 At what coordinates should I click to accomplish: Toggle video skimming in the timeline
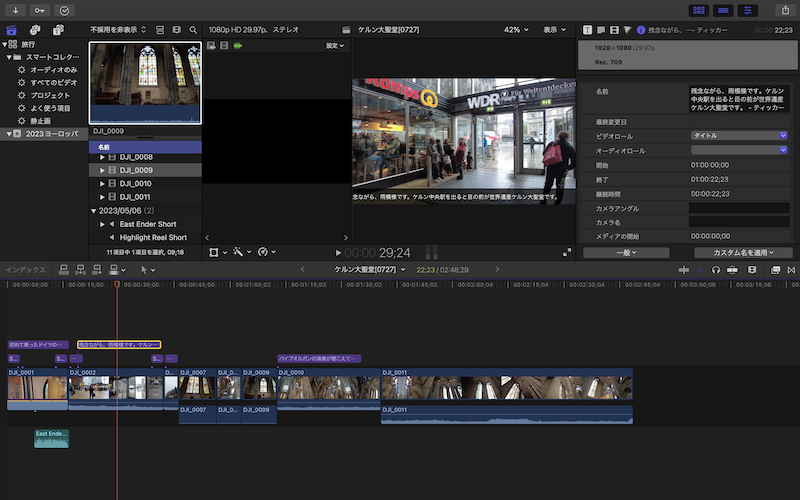point(684,270)
